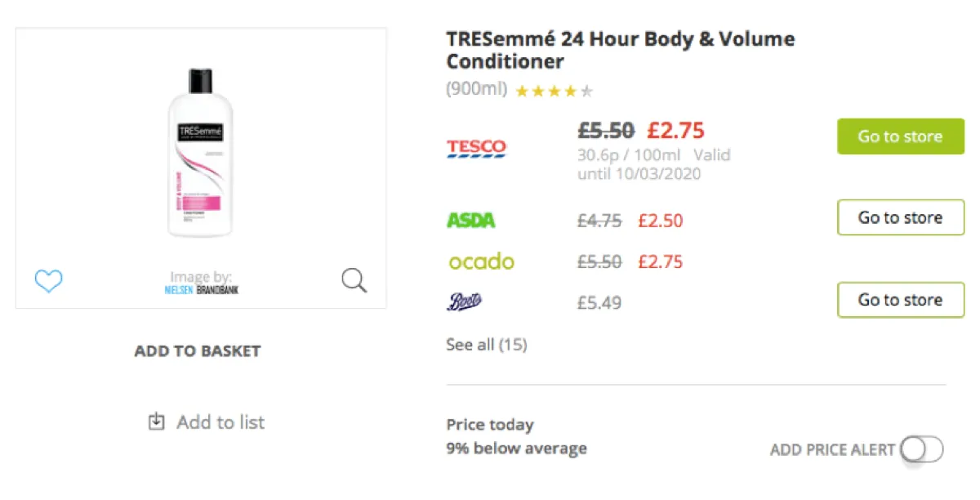Click ADD TO BASKET
Viewport: 980px width, 500px height.
tap(198, 351)
